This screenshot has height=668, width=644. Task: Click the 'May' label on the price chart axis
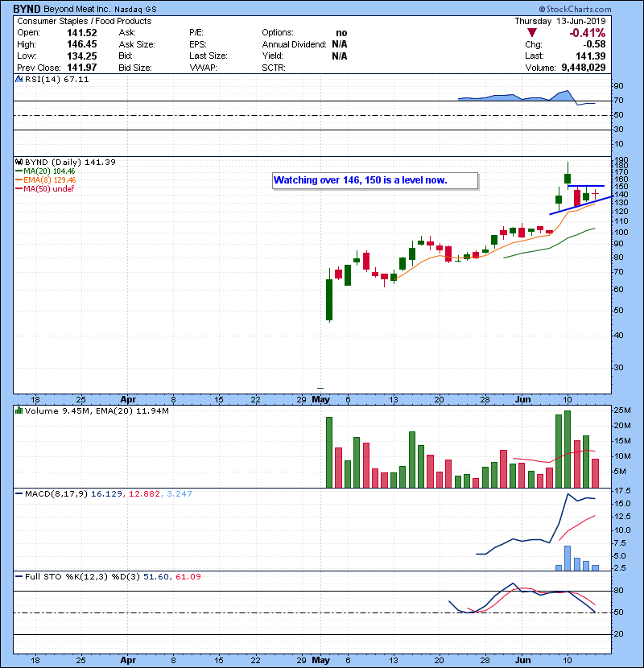point(320,400)
